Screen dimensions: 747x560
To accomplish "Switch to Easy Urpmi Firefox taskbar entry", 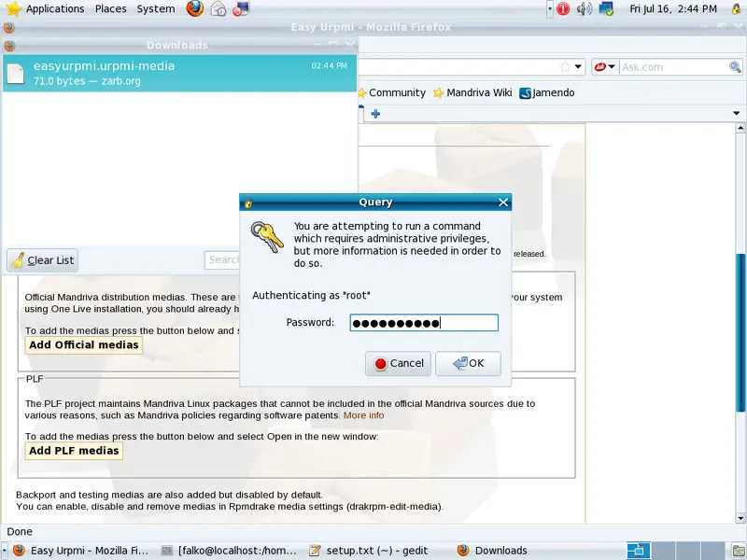I will 81,551.
